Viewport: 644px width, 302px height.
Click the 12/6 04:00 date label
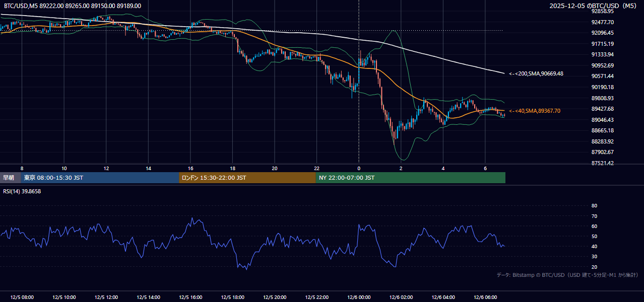click(443, 297)
